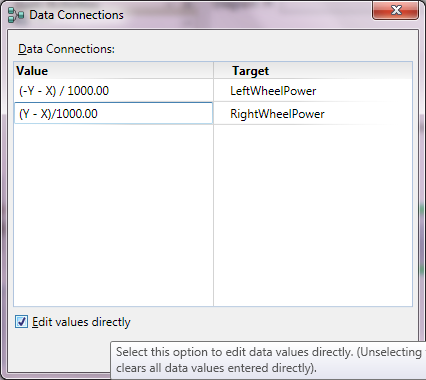Viewport: 426px width, 380px height.
Task: Select the RightWheelPower target entry
Action: coord(277,114)
